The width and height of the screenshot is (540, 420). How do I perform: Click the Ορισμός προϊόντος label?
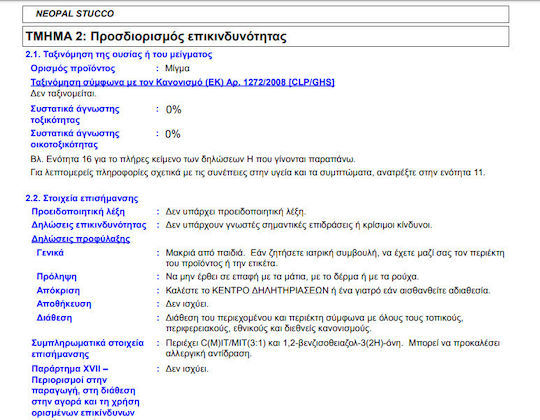click(73, 68)
